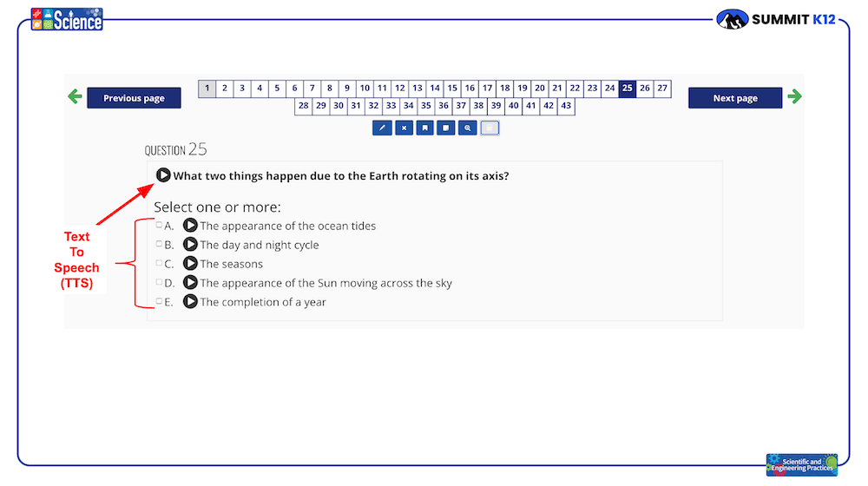Check answer B day and night cycle
The width and height of the screenshot is (868, 486).
click(159, 244)
